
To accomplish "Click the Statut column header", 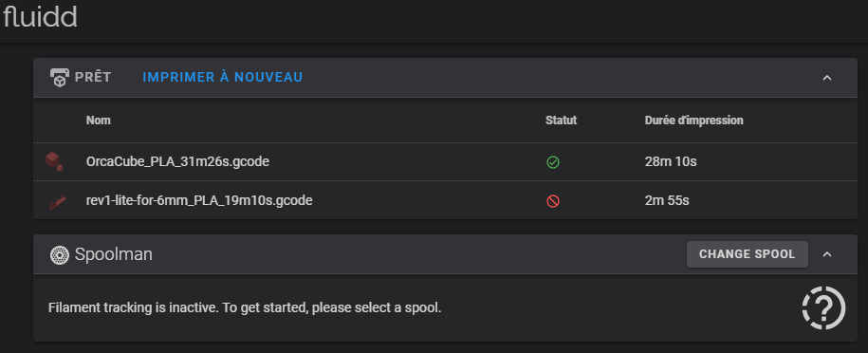I will coord(562,121).
